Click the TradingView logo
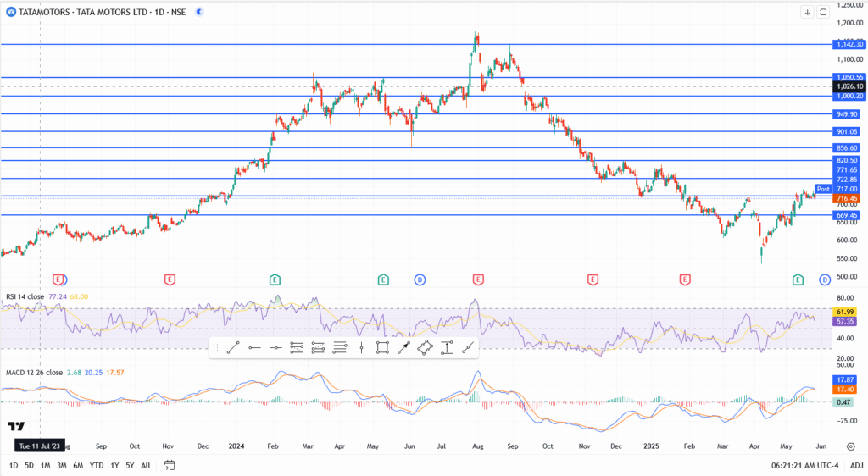This screenshot has height=476, width=868. (x=16, y=426)
